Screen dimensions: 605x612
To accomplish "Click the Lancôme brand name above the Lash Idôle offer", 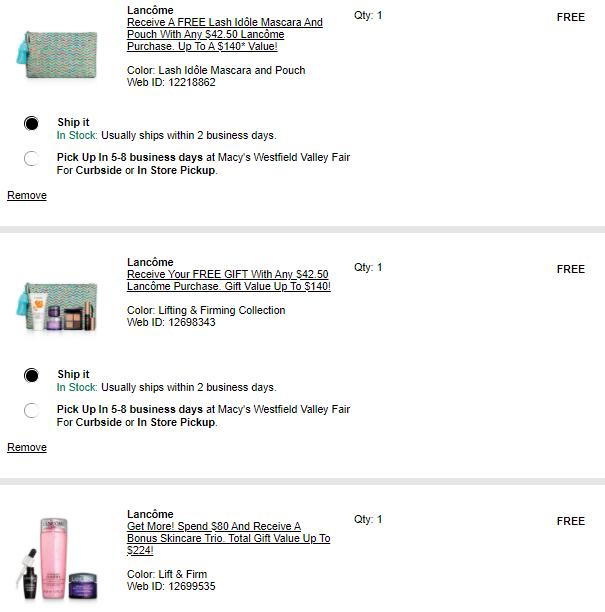I will [150, 10].
